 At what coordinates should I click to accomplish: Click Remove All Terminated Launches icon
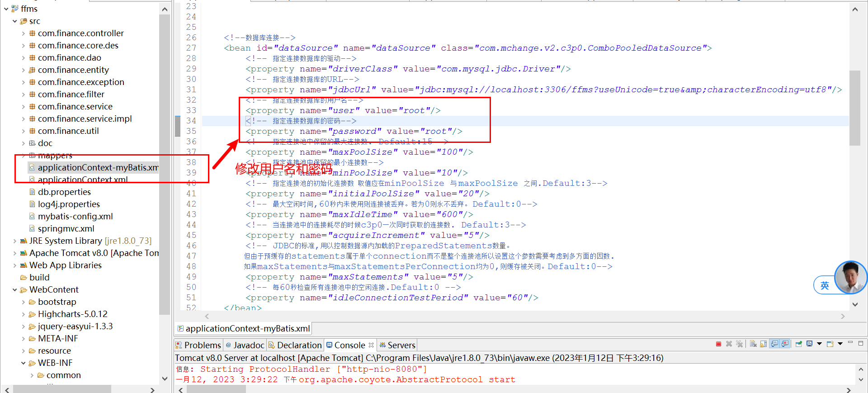coord(739,344)
